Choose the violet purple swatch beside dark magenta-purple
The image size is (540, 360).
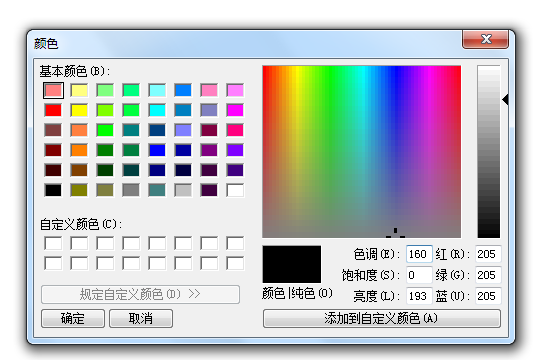[235, 150]
